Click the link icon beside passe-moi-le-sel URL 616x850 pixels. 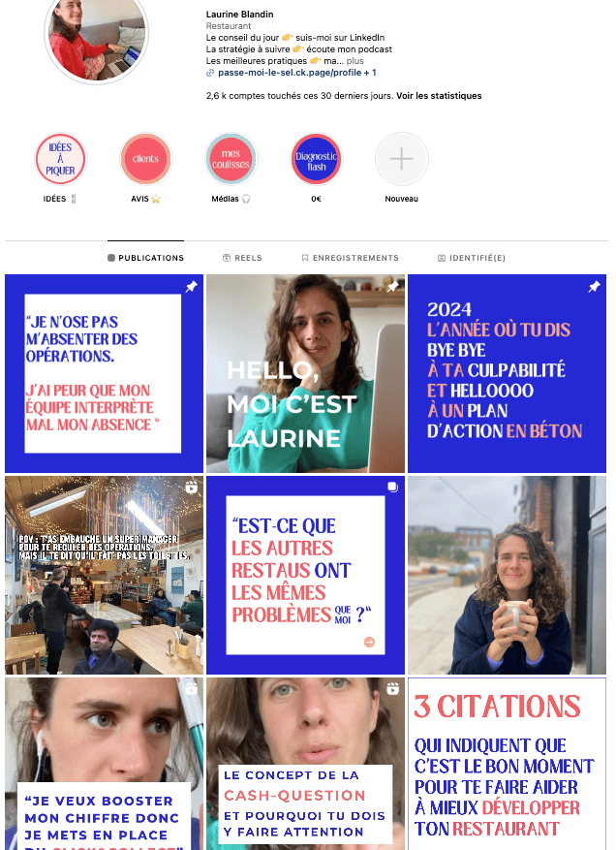210,73
